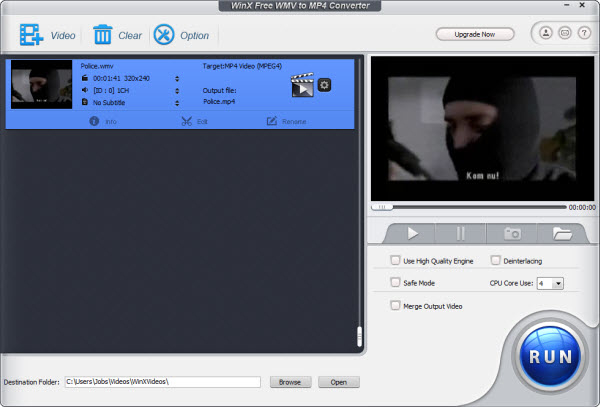Click the Police.wmv file name
The width and height of the screenshot is (600, 407).
click(x=97, y=66)
